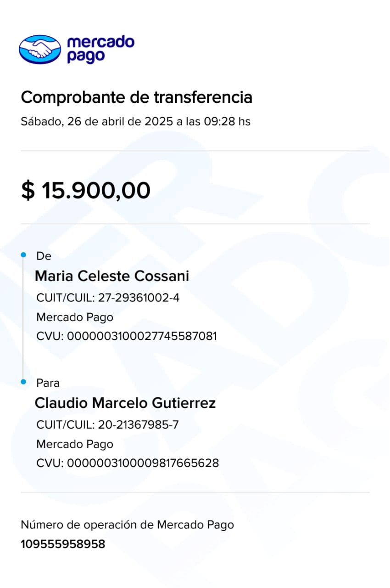The image size is (390, 588).
Task: Click the blue dot beside "Para"
Action: point(23,381)
